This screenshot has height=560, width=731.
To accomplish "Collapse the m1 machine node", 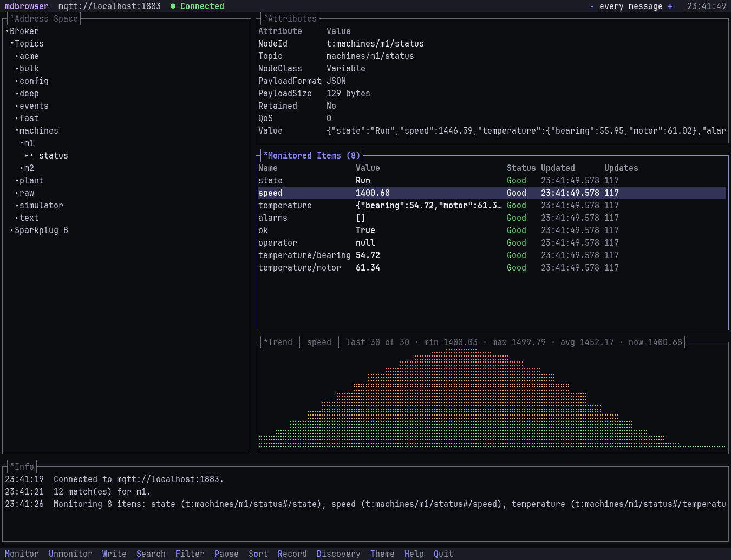I will 22,143.
